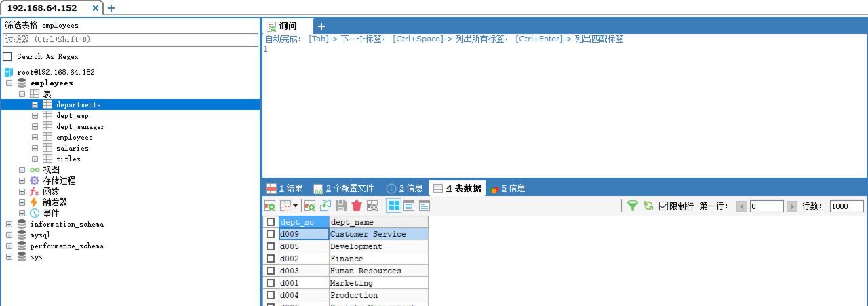Click the triggers (触发器) lightning icon

[x=35, y=202]
